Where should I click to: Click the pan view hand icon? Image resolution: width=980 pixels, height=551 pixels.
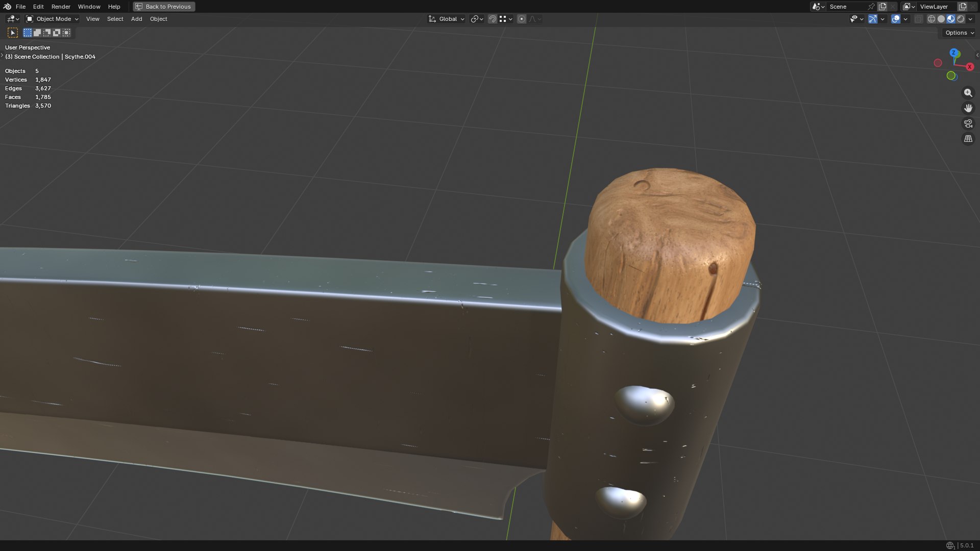tap(968, 108)
